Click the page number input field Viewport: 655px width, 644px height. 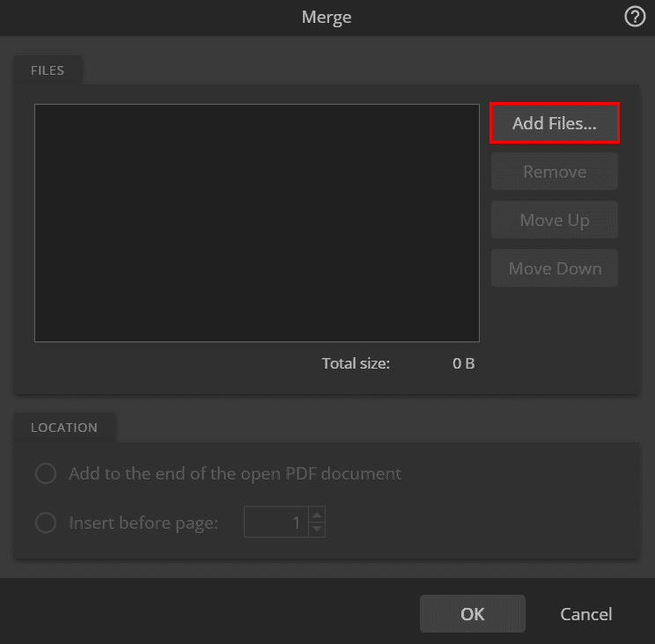276,522
